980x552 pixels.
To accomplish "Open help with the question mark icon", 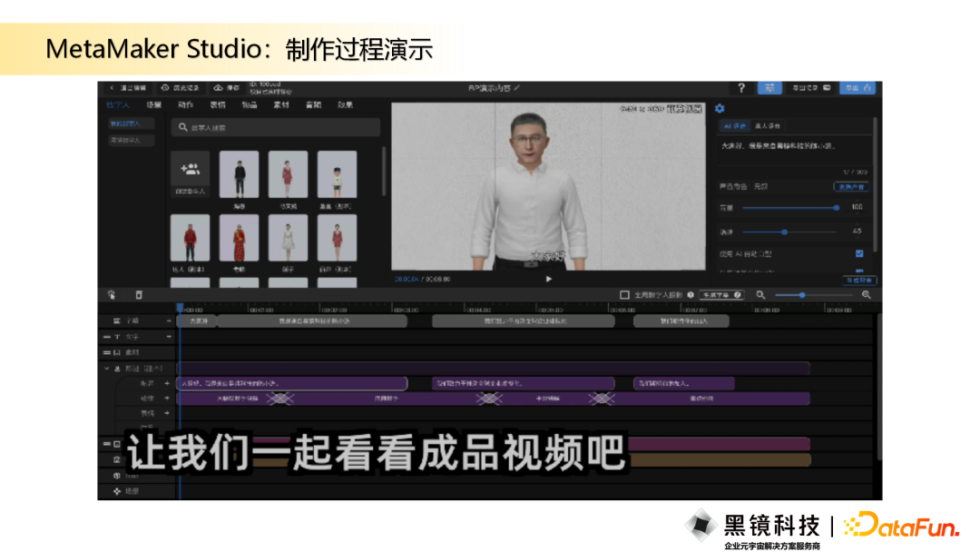I will point(741,88).
